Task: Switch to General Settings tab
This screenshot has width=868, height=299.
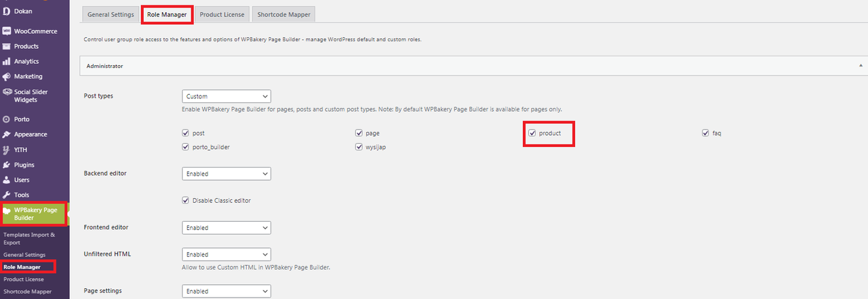Action: 111,14
